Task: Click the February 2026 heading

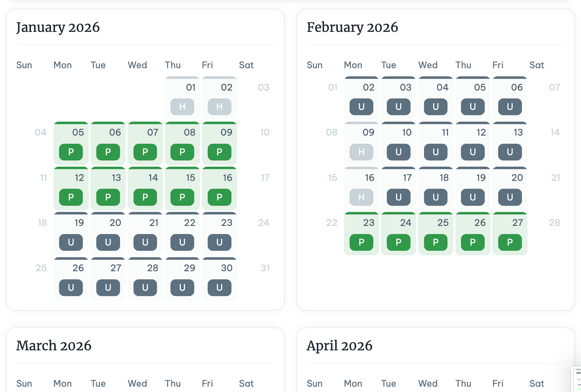Action: tap(352, 27)
